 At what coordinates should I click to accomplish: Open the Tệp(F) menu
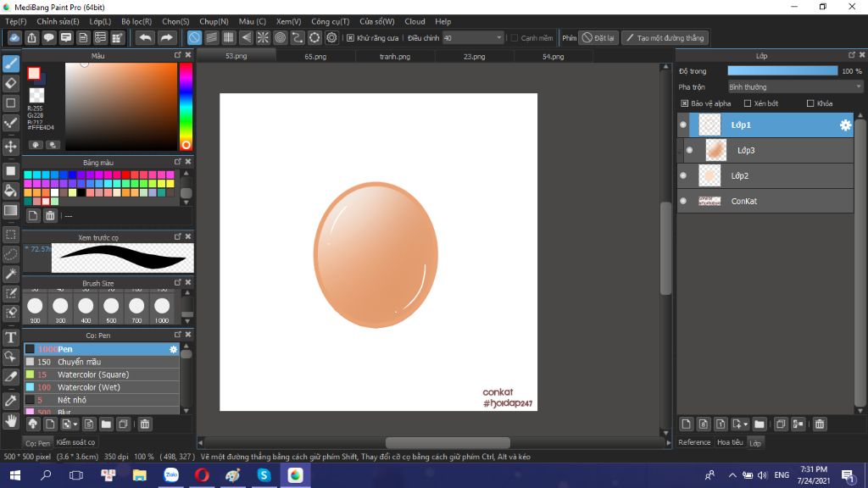coord(16,21)
